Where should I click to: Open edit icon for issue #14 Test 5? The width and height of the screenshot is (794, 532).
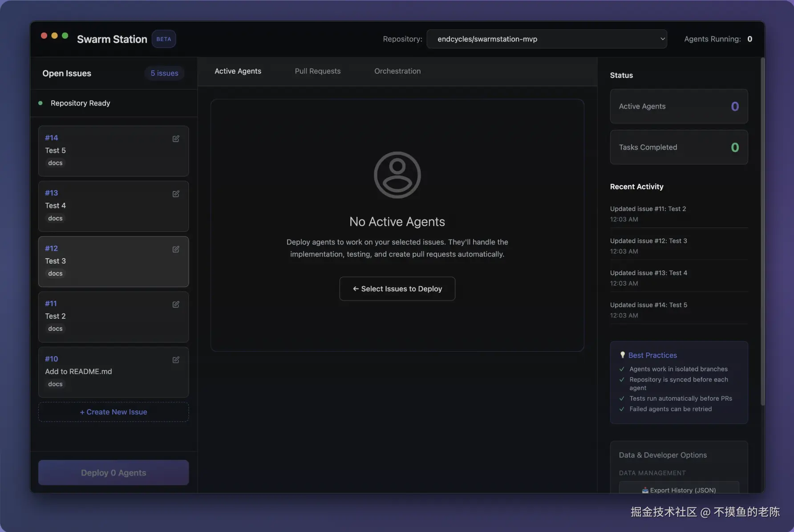click(176, 138)
